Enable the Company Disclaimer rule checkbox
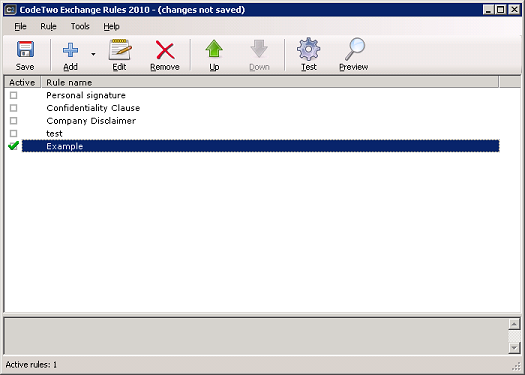This screenshot has width=525, height=375. click(x=13, y=121)
